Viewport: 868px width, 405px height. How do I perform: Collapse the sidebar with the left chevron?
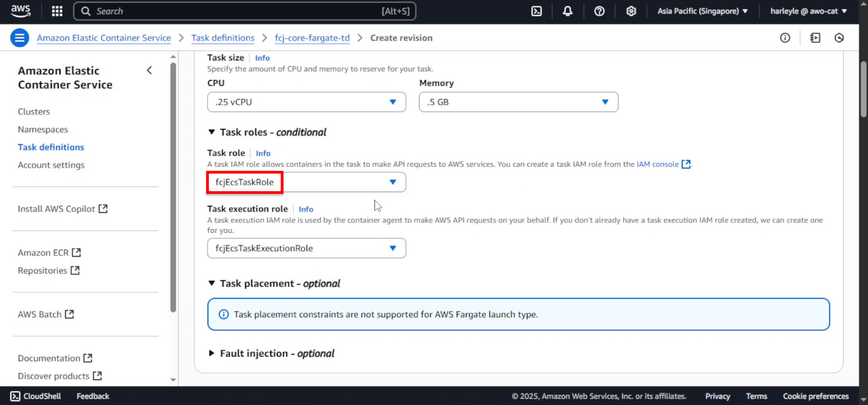tap(149, 71)
